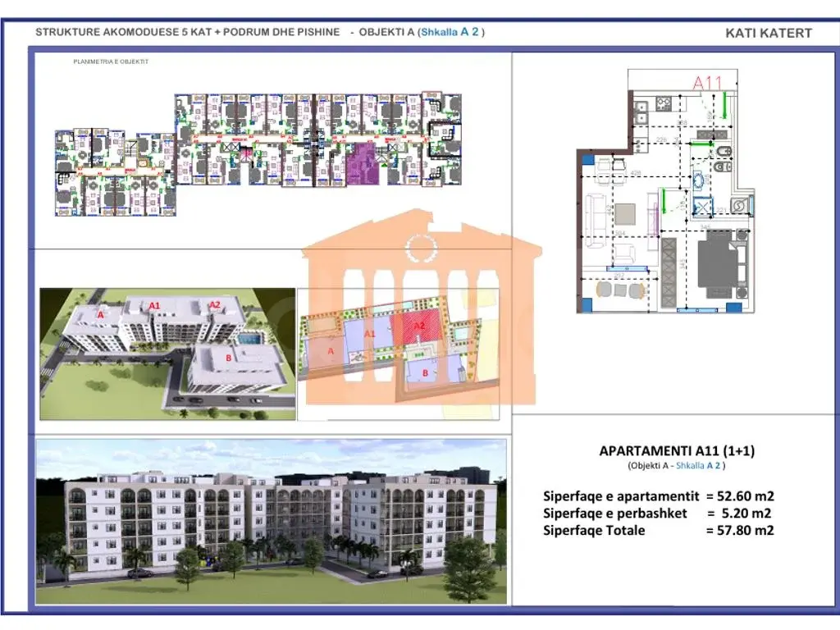The width and height of the screenshot is (840, 630).
Task: Click the Objekti A - Shkalla A 2 subtitle
Action: pyautogui.click(x=677, y=466)
